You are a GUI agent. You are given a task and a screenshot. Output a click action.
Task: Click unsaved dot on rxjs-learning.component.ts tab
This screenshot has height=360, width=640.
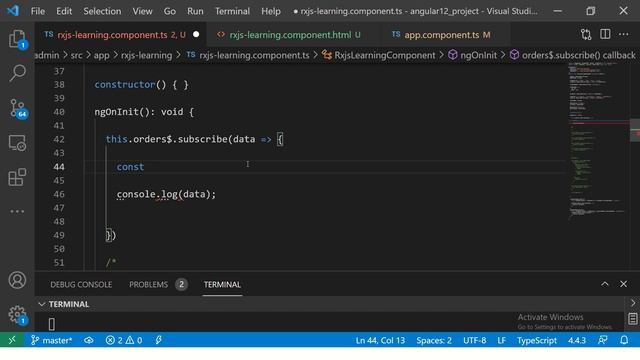pyautogui.click(x=196, y=35)
